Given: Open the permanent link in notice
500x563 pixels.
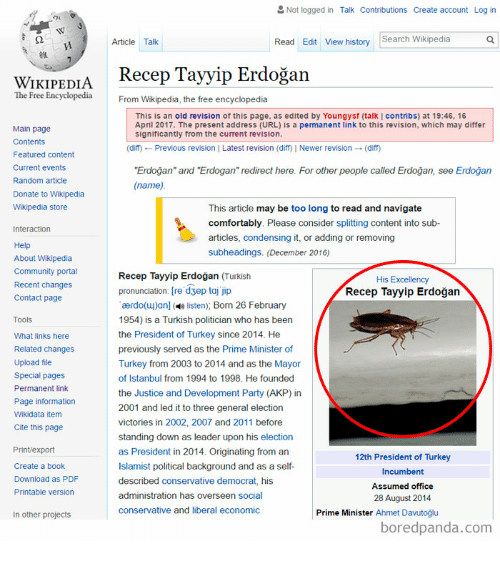Looking at the screenshot, I should 328,125.
